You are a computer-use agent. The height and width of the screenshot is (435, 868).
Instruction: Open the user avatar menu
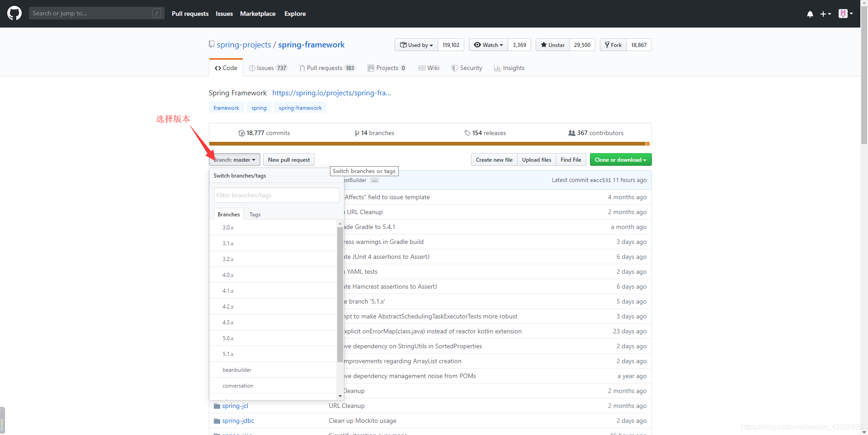click(845, 14)
